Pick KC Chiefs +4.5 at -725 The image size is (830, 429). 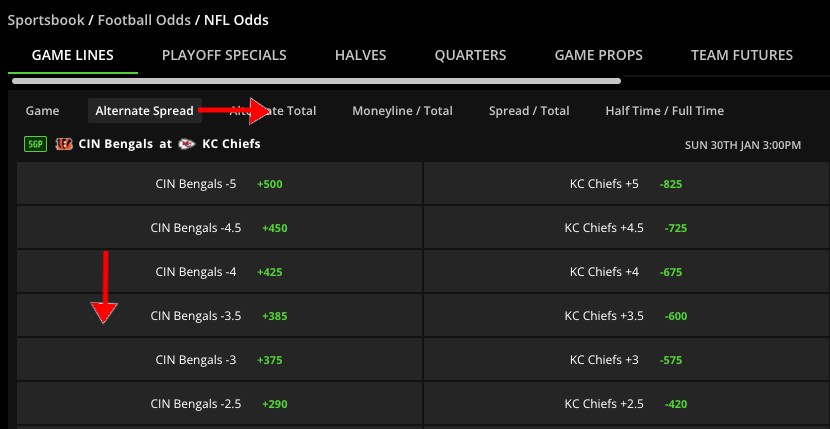[627, 228]
